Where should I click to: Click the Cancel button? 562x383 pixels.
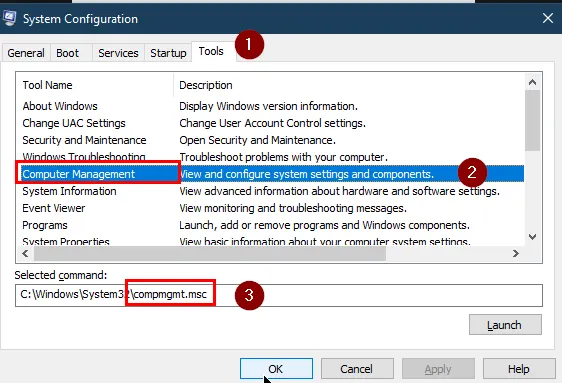[x=357, y=369]
